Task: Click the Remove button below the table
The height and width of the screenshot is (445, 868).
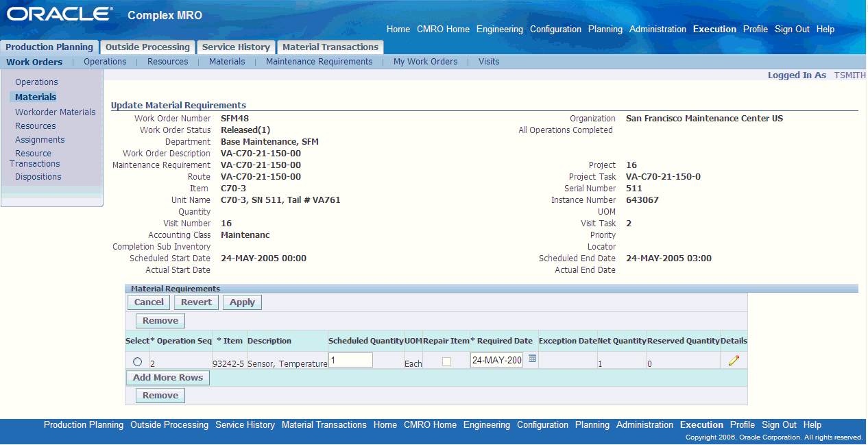Action: tap(160, 396)
